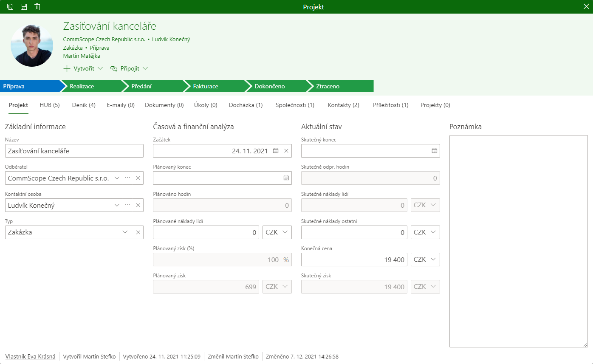Click the Save floppy disk icon

24,7
